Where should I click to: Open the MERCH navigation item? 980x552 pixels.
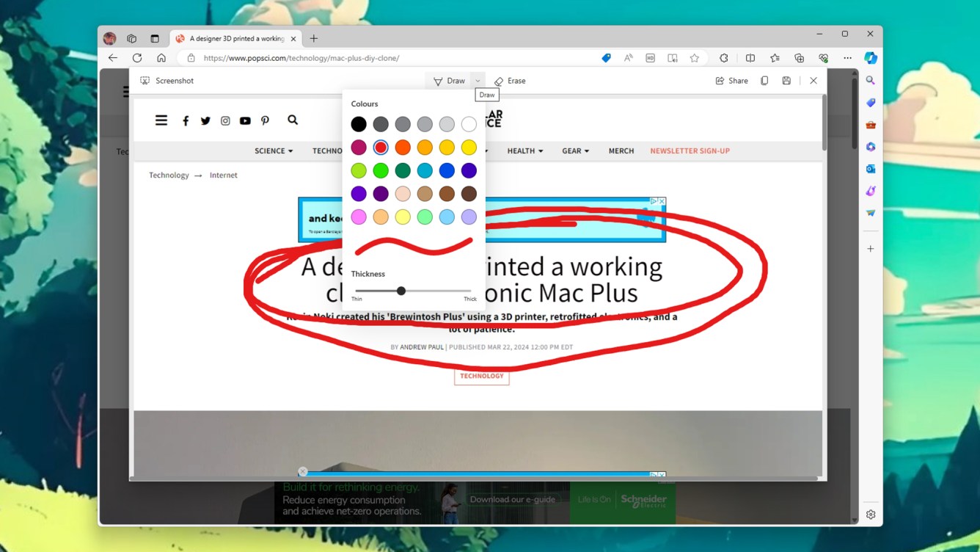[621, 151]
